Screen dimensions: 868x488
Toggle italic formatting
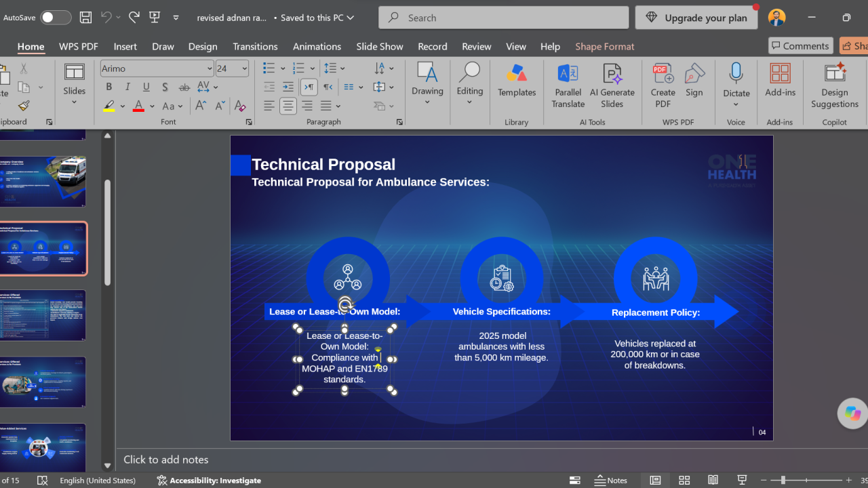[127, 87]
